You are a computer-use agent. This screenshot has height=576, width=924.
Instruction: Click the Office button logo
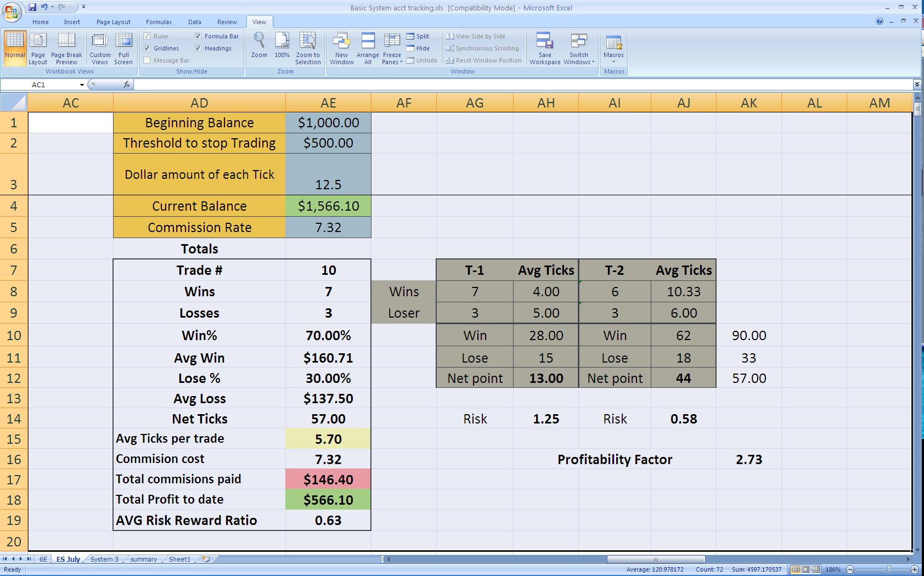pos(12,12)
